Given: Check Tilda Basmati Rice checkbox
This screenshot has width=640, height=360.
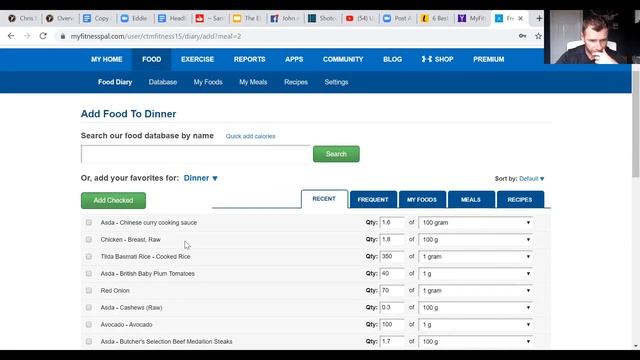Looking at the screenshot, I should 89,257.
